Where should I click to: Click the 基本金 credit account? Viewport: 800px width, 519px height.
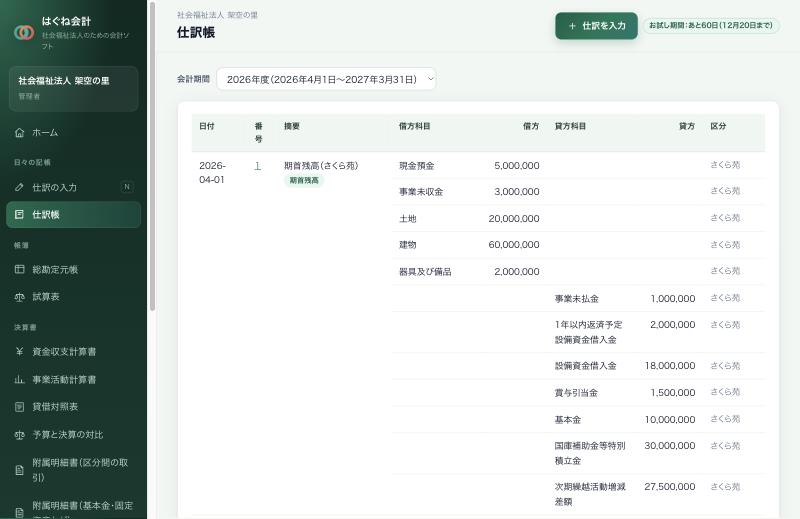click(568, 420)
